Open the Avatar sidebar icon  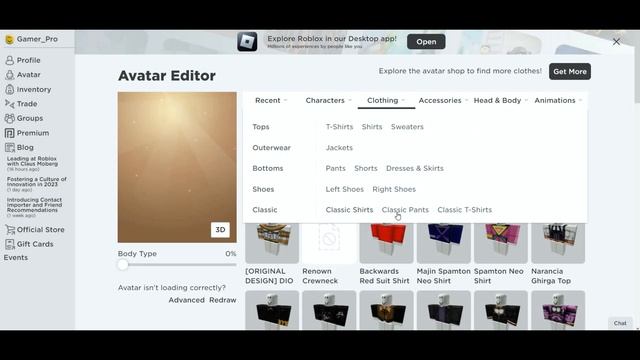[9, 75]
